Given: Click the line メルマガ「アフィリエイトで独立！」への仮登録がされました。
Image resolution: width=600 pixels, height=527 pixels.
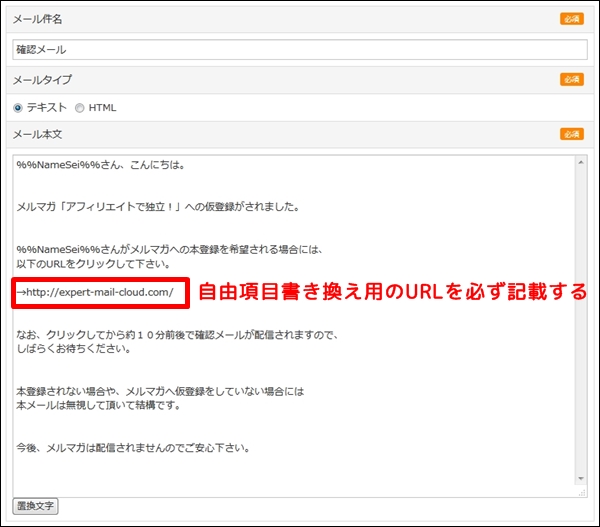Looking at the screenshot, I should click(x=158, y=207).
